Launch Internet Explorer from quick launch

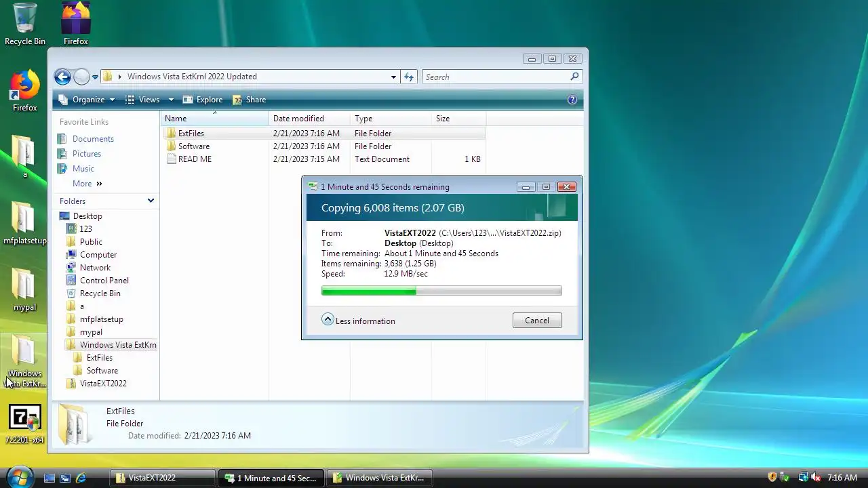pos(81,478)
